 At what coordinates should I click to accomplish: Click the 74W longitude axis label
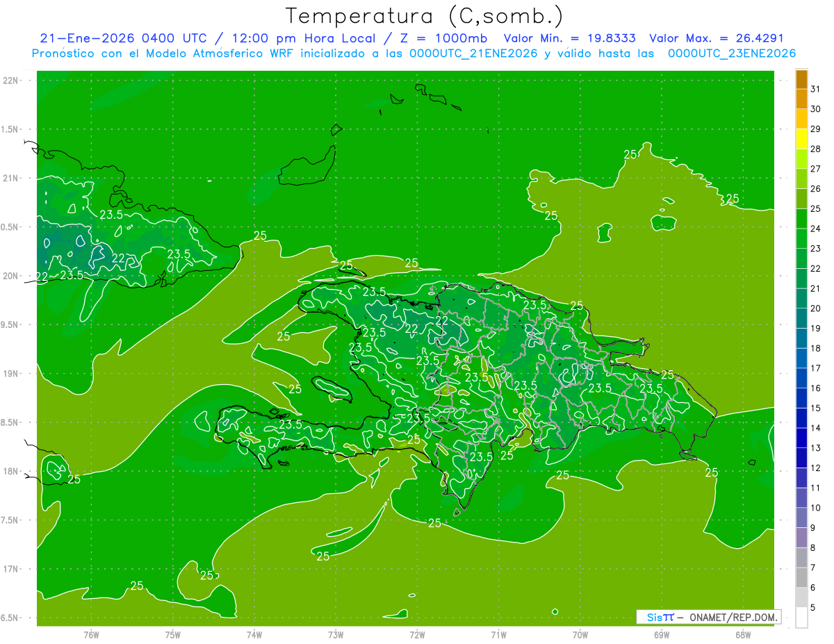click(254, 634)
